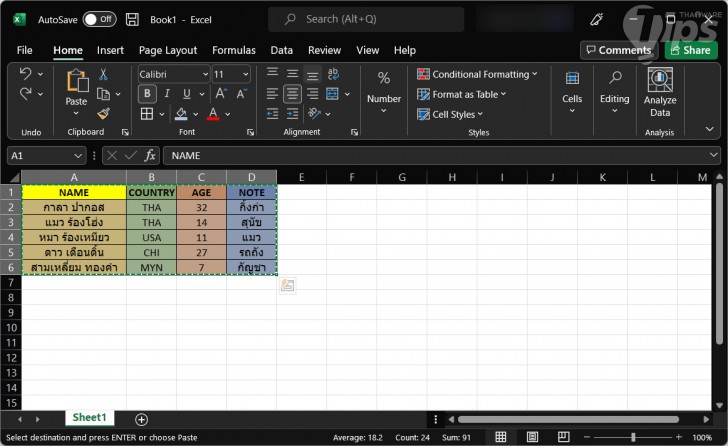Increase font size with the larger A
The width and height of the screenshot is (728, 446).
[221, 94]
